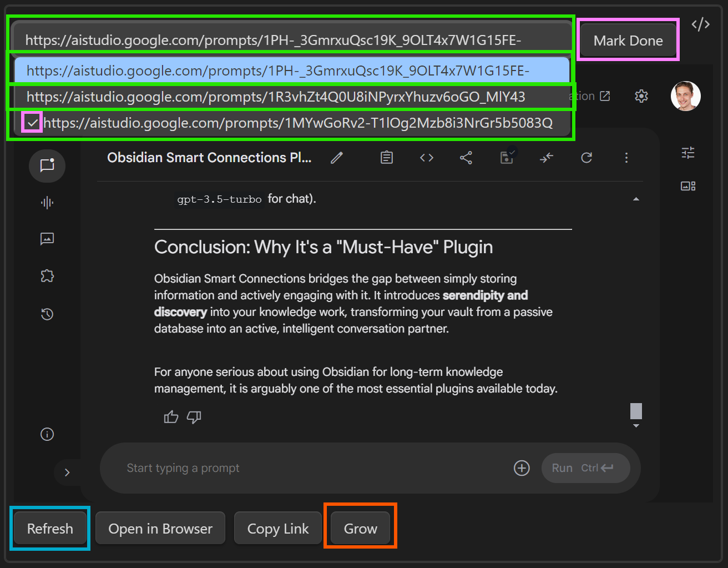Toggle the checkmark on the 1MYwGoRv2 URL entry

pyautogui.click(x=32, y=123)
